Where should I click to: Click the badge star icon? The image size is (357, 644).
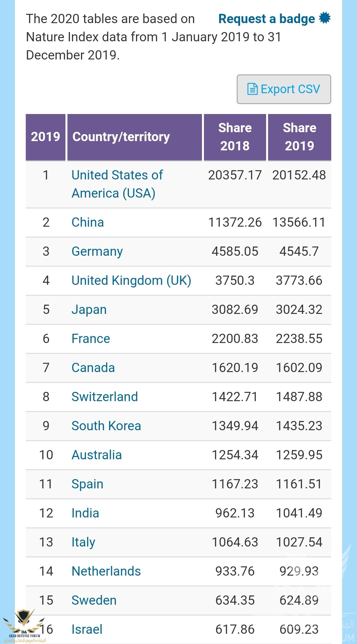coord(325,18)
